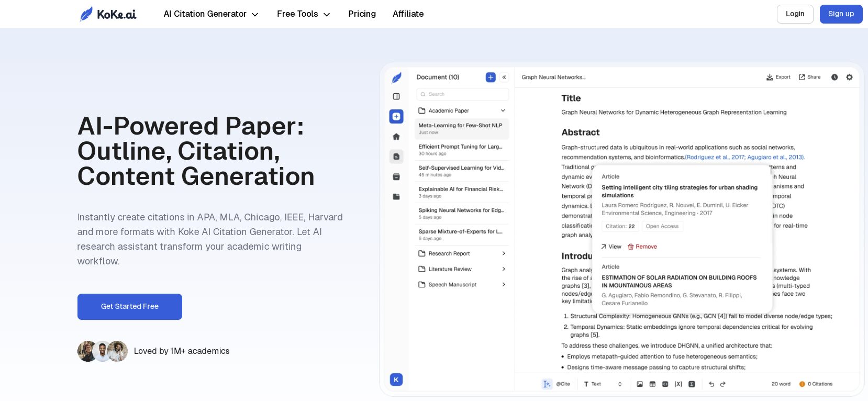
Task: Click the blue plus icon in left rail
Action: point(396,116)
